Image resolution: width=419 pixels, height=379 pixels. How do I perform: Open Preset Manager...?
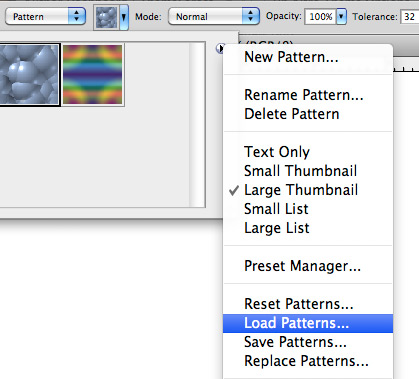pos(308,266)
